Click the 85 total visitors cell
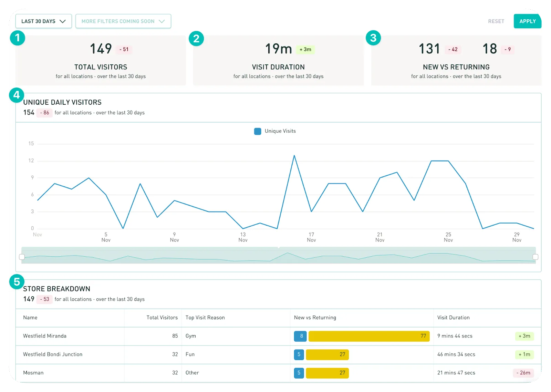Image resolution: width=551 pixels, height=392 pixels. click(x=175, y=336)
